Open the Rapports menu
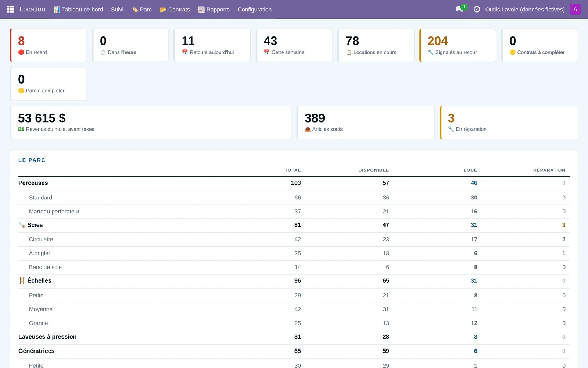The width and height of the screenshot is (588, 368). 214,10
